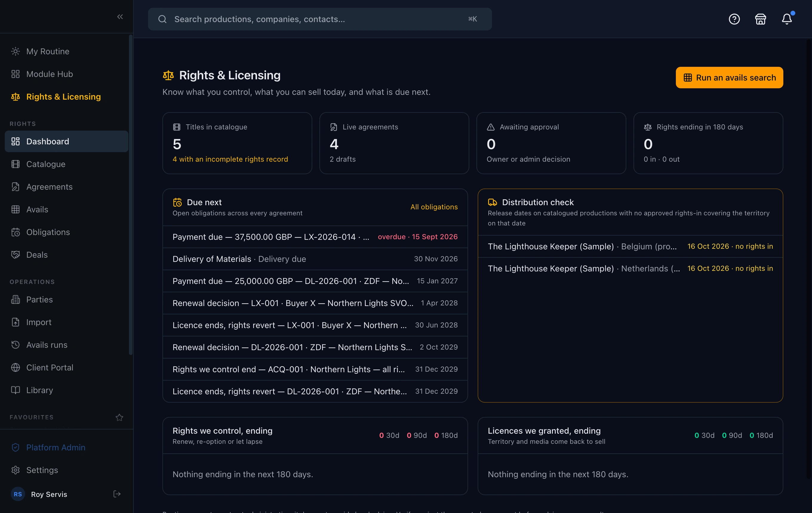Collapse the sidebar with the double-chevron icon

pos(120,16)
